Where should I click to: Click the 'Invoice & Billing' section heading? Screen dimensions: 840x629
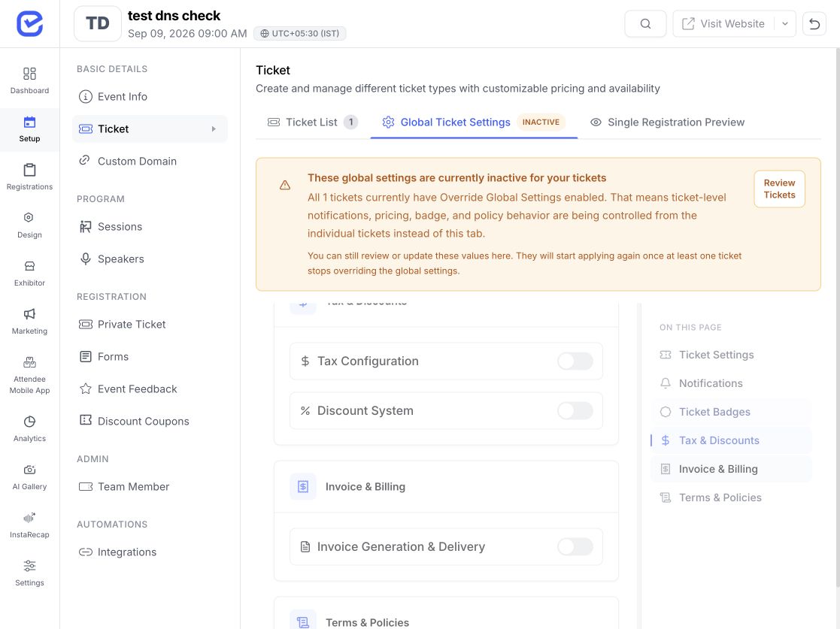tap(365, 487)
